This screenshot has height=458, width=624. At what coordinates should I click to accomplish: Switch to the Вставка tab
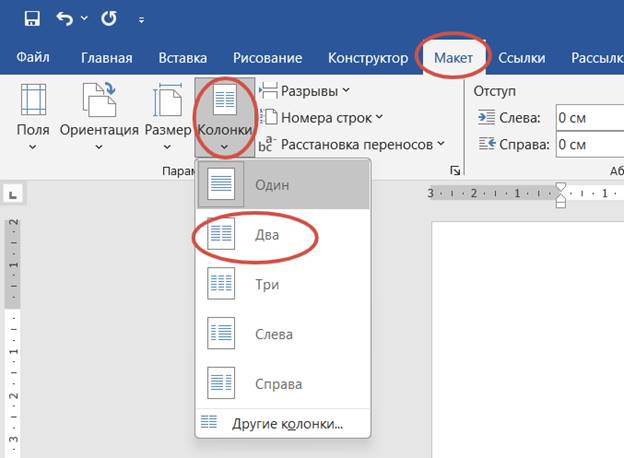pos(182,58)
